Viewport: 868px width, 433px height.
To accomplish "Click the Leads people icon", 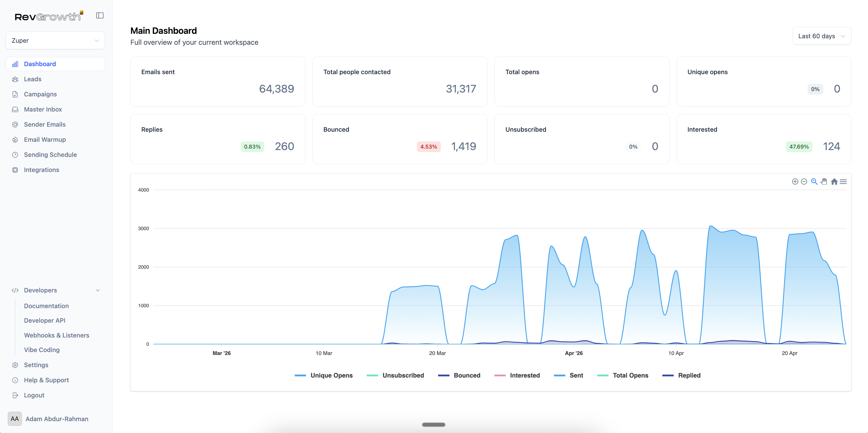I will pos(15,79).
